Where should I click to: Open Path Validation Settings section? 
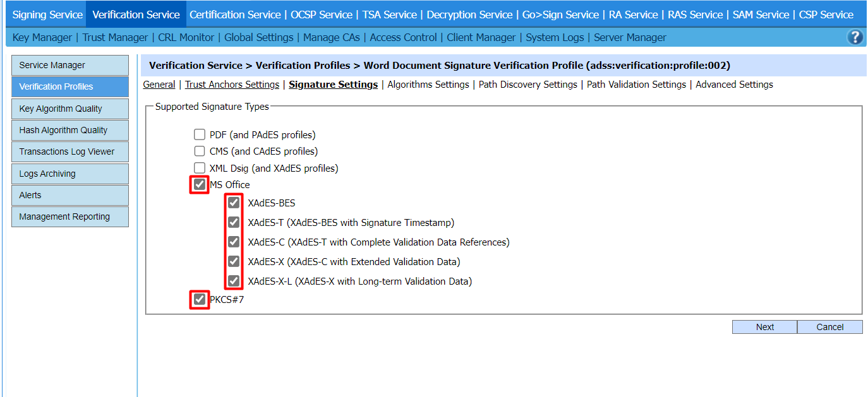coord(636,85)
